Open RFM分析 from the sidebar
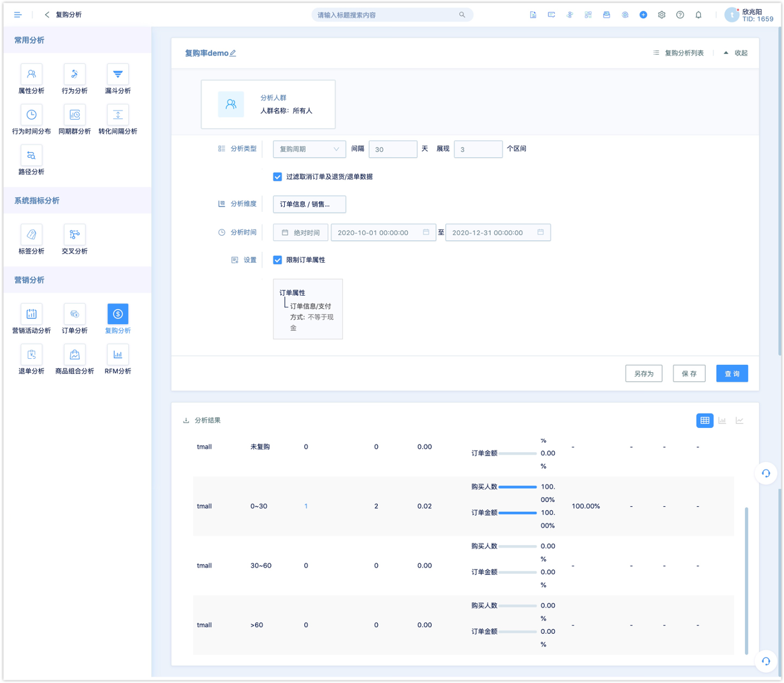This screenshot has width=784, height=683. tap(118, 360)
